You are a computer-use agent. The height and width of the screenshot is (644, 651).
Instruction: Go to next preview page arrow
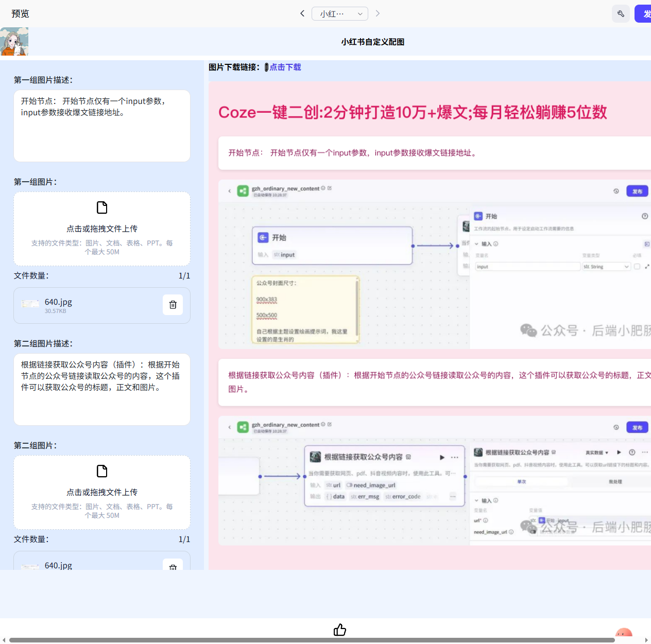[x=378, y=13]
